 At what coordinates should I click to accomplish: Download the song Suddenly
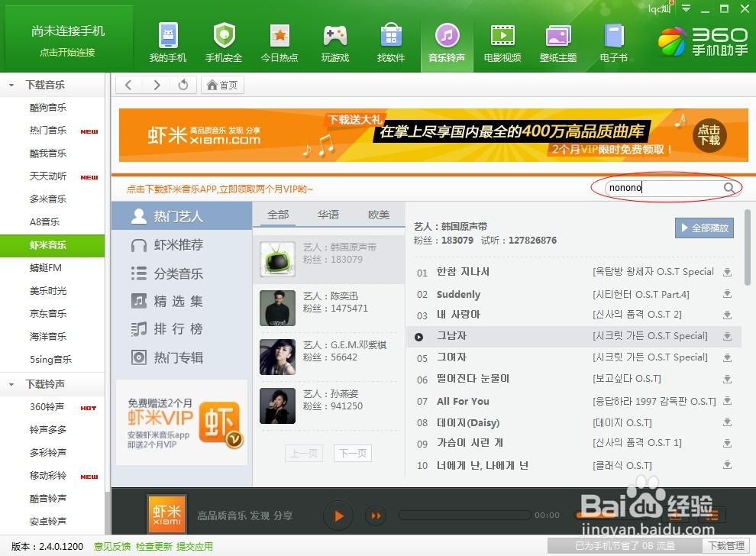(728, 294)
